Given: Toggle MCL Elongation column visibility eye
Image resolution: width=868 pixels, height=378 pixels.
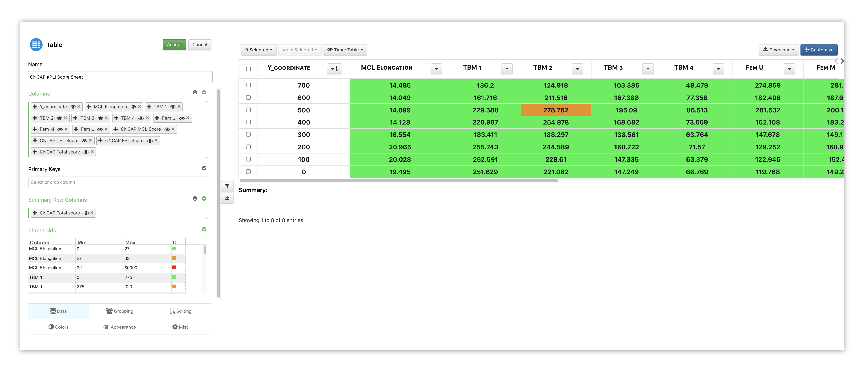Looking at the screenshot, I should click(x=133, y=107).
